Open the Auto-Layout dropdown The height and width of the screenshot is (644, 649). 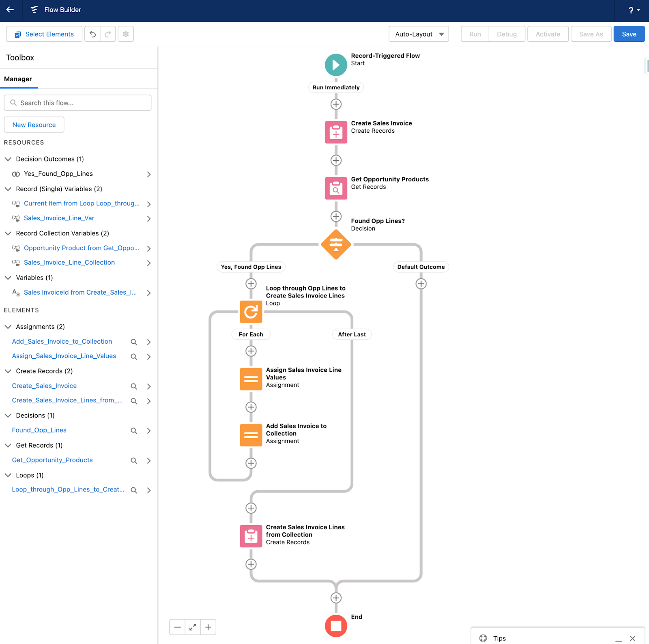click(x=419, y=34)
